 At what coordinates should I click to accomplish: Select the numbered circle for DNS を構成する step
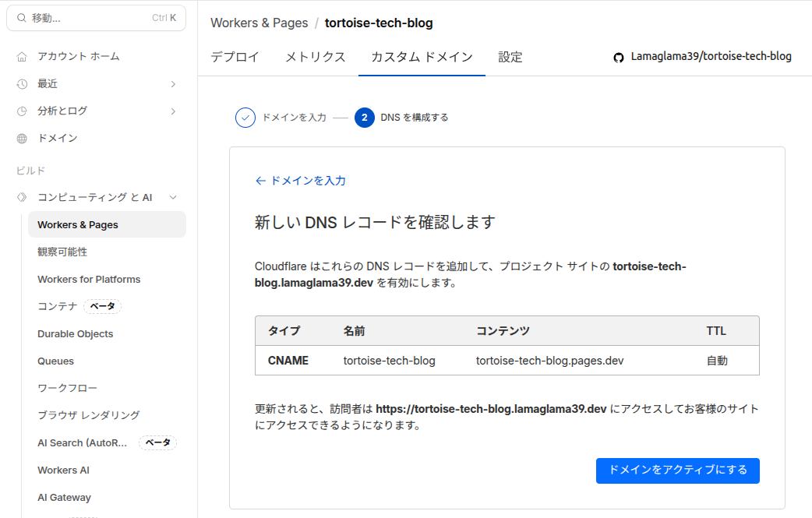365,117
